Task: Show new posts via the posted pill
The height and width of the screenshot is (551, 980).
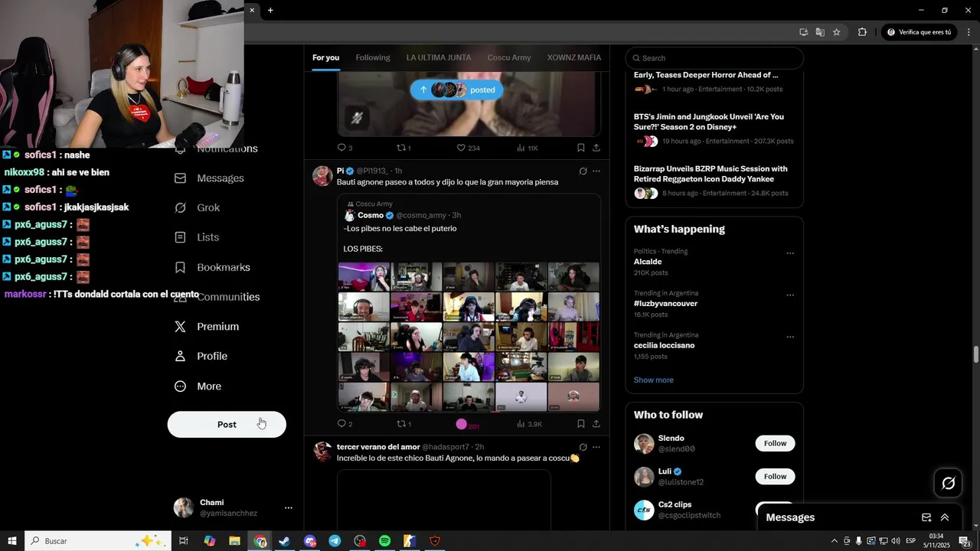Action: click(x=457, y=90)
